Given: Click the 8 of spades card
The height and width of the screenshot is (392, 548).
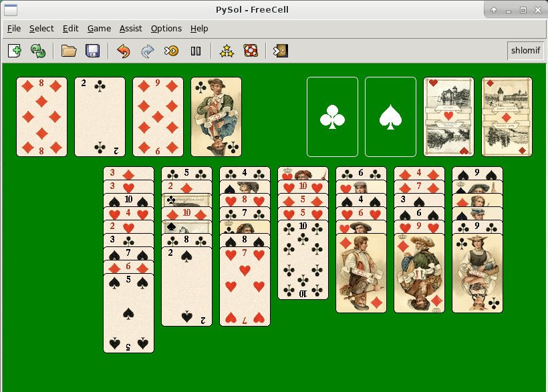Looking at the screenshot, I should tap(245, 240).
